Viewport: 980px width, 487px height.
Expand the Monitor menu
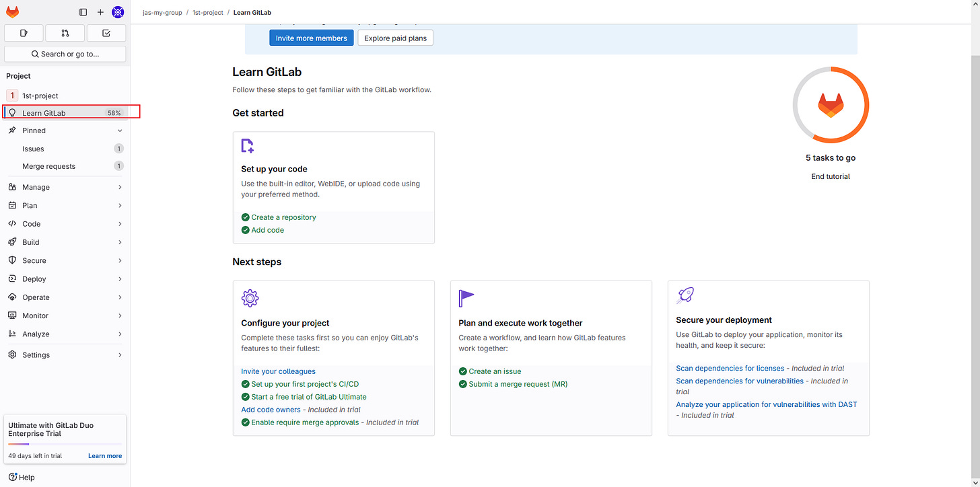65,315
